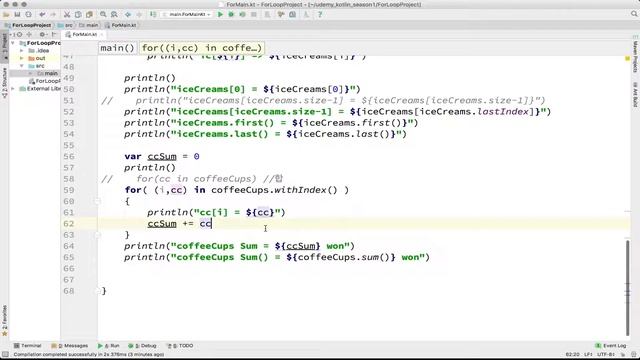
Task: Collapse the src folder
Action: (22, 66)
